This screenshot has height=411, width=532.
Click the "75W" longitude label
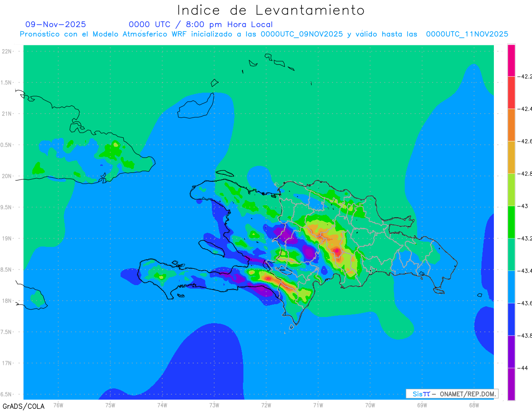pos(110,405)
